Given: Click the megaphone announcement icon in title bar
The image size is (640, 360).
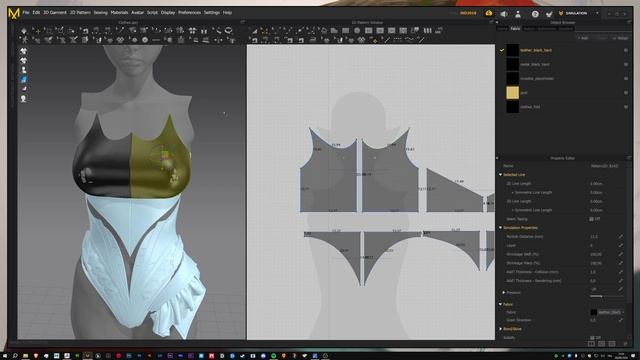Looking at the screenshot, I should (x=504, y=14).
